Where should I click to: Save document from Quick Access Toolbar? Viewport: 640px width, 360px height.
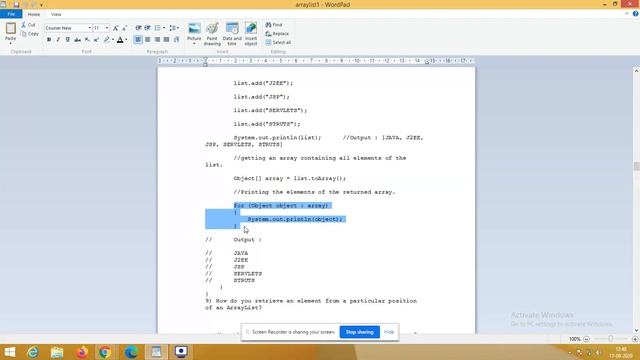[16, 4]
